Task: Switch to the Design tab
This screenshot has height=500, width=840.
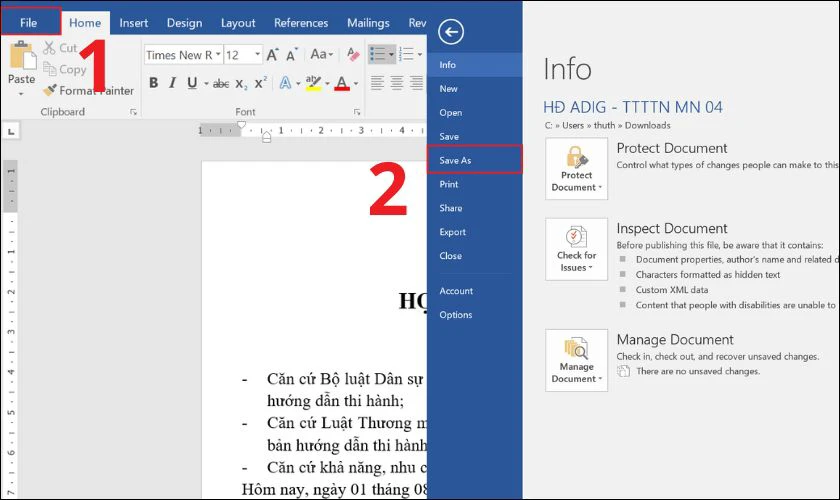Action: tap(184, 23)
